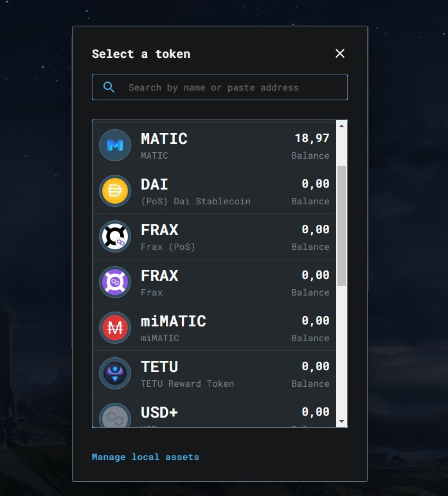The image size is (448, 496).
Task: Click the purple Frax token logo
Action: coord(115,282)
